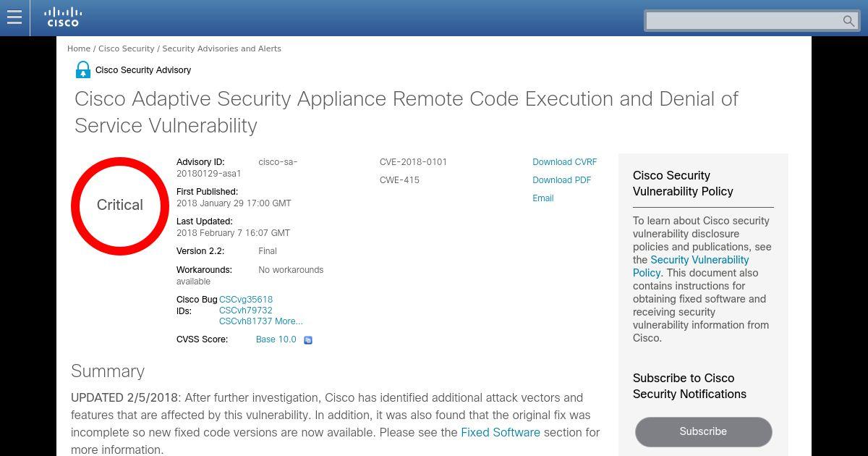Click the Cisco logo
The height and width of the screenshot is (456, 868).
(x=63, y=17)
